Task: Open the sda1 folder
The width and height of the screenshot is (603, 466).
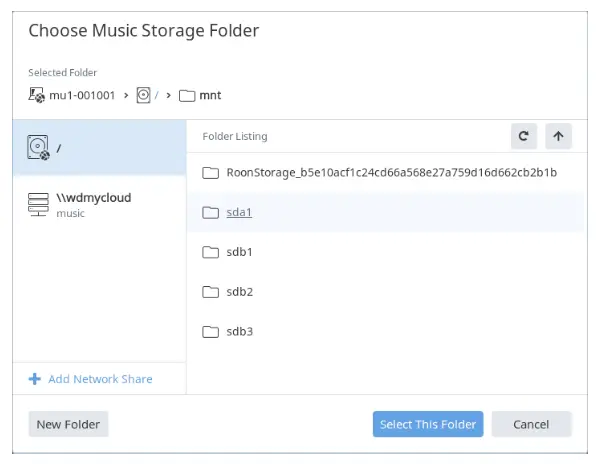Action: pyautogui.click(x=239, y=212)
